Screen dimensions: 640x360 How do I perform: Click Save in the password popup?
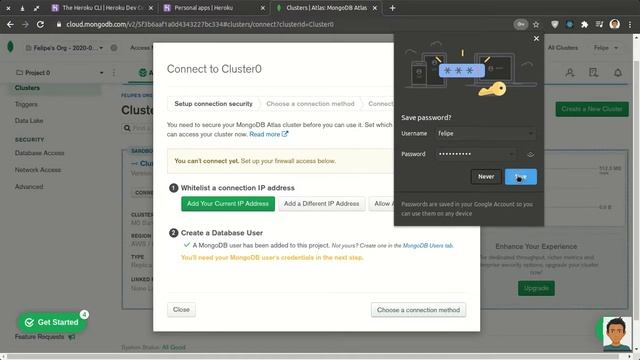click(521, 176)
